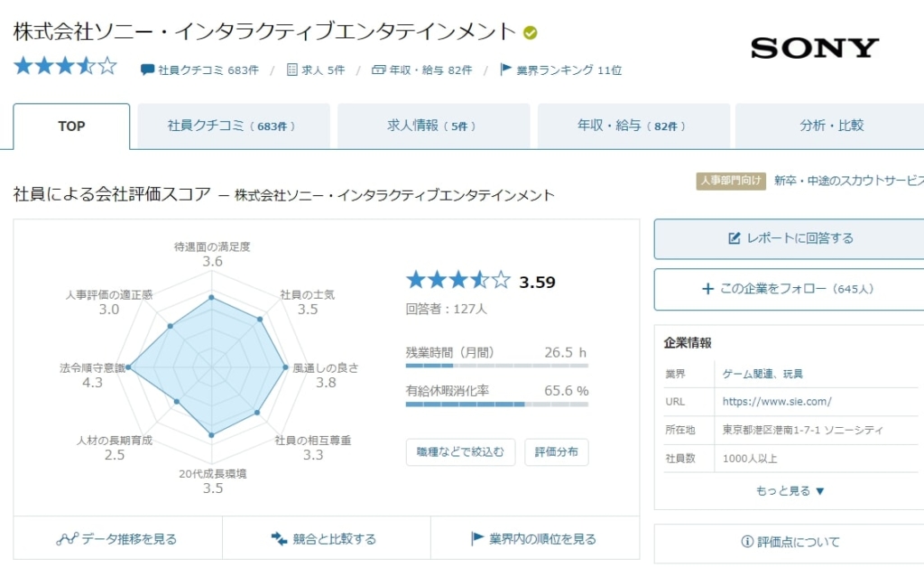Click the money icon beside 年収・給与 82件
The width and height of the screenshot is (924, 567).
click(x=378, y=70)
